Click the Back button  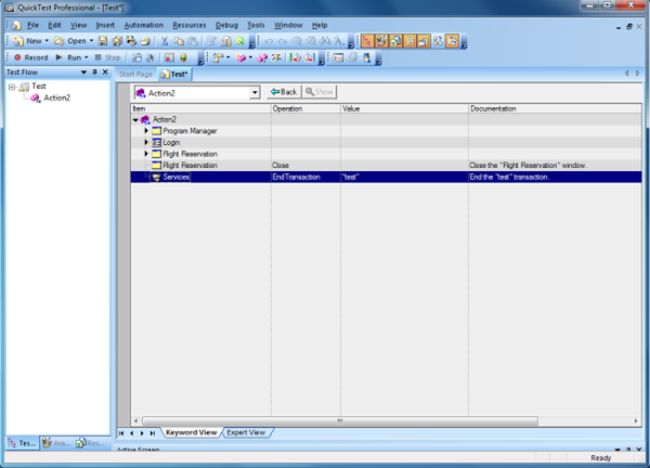284,92
